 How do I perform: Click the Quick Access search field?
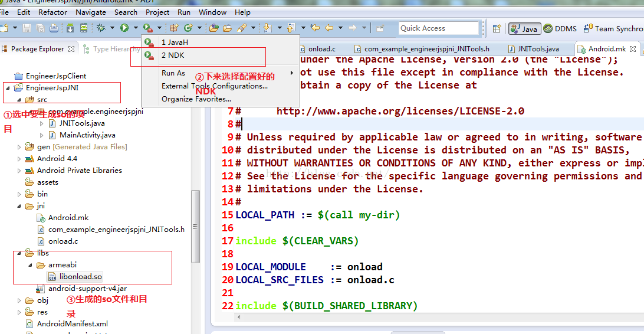[x=438, y=28]
